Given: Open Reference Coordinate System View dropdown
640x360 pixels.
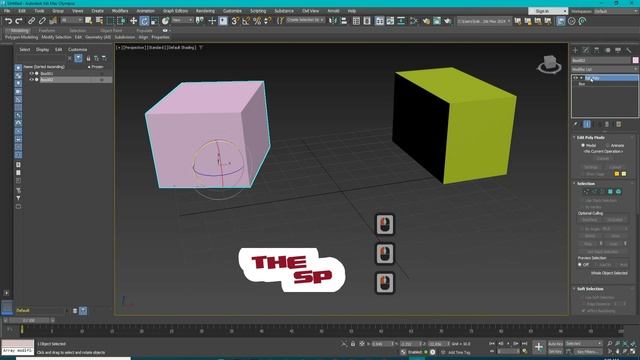Looking at the screenshot, I should tap(182, 20).
